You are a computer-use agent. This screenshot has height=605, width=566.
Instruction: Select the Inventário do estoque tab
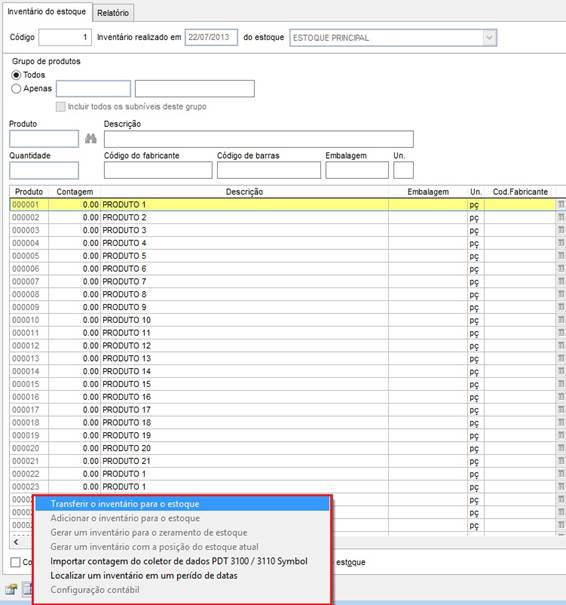[x=47, y=12]
